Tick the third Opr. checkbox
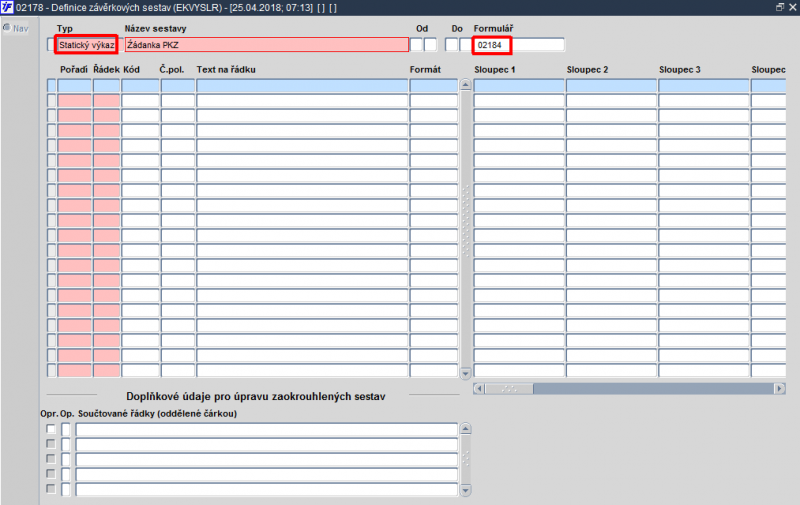 coord(51,459)
